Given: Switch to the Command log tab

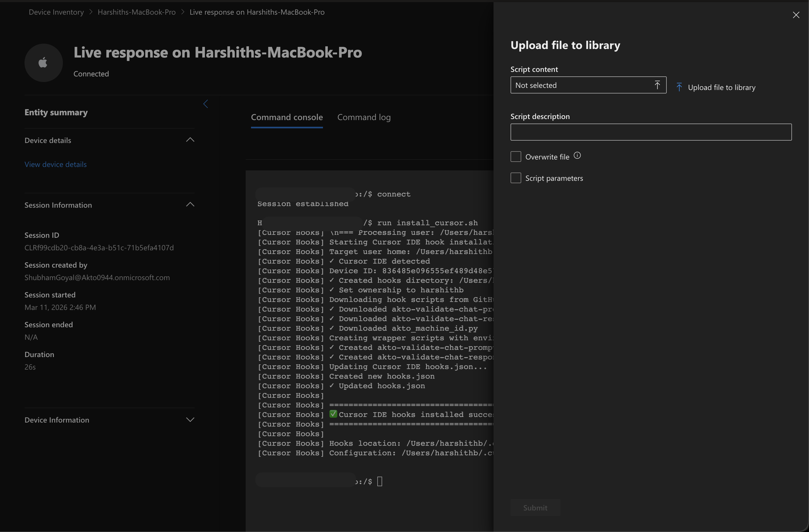Looking at the screenshot, I should (x=364, y=117).
